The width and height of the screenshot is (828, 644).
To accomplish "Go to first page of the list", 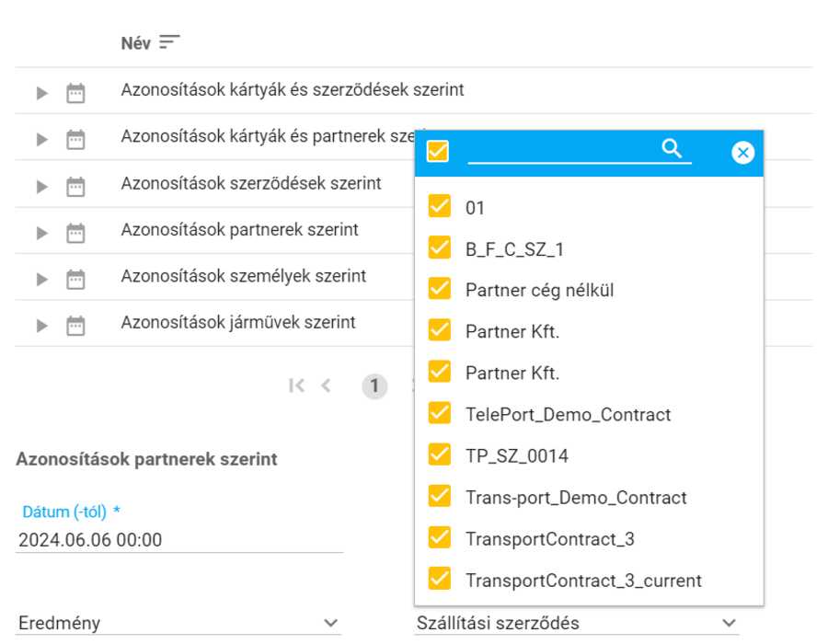I will pos(297,385).
